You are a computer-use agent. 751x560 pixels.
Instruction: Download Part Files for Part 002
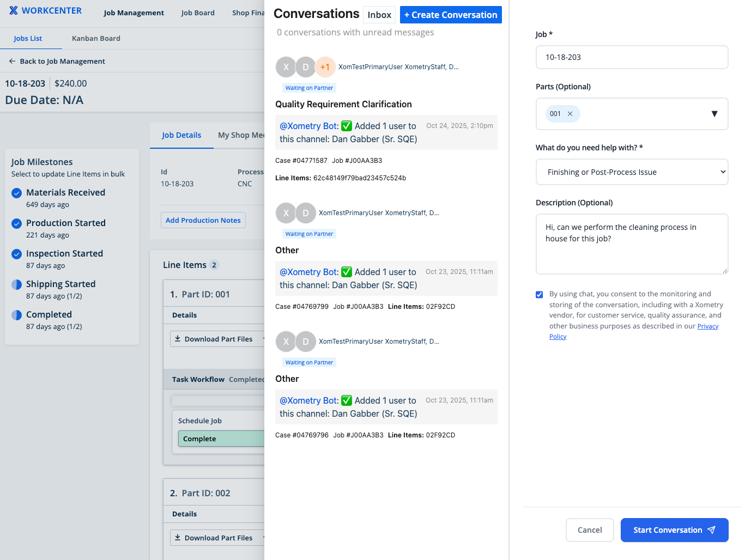click(x=218, y=538)
